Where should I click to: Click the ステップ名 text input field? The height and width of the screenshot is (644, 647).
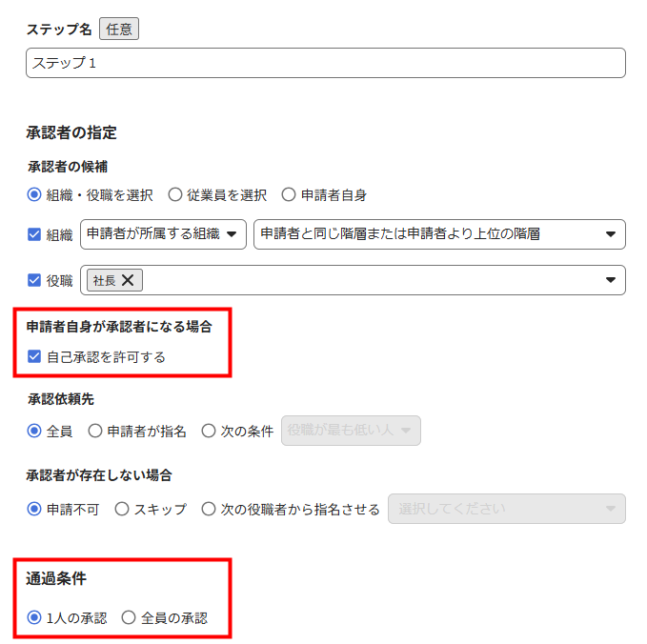pyautogui.click(x=326, y=63)
